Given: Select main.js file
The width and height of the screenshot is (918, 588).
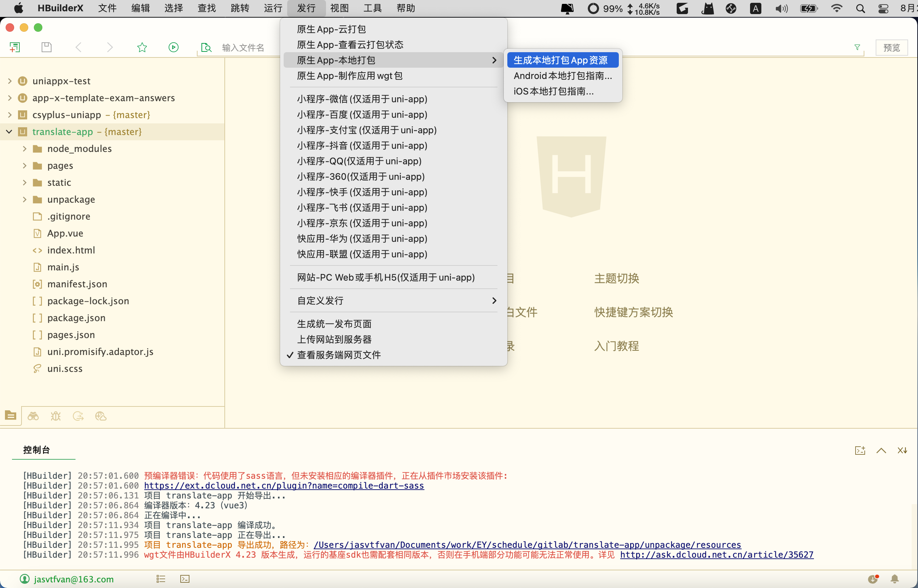Looking at the screenshot, I should click(63, 267).
